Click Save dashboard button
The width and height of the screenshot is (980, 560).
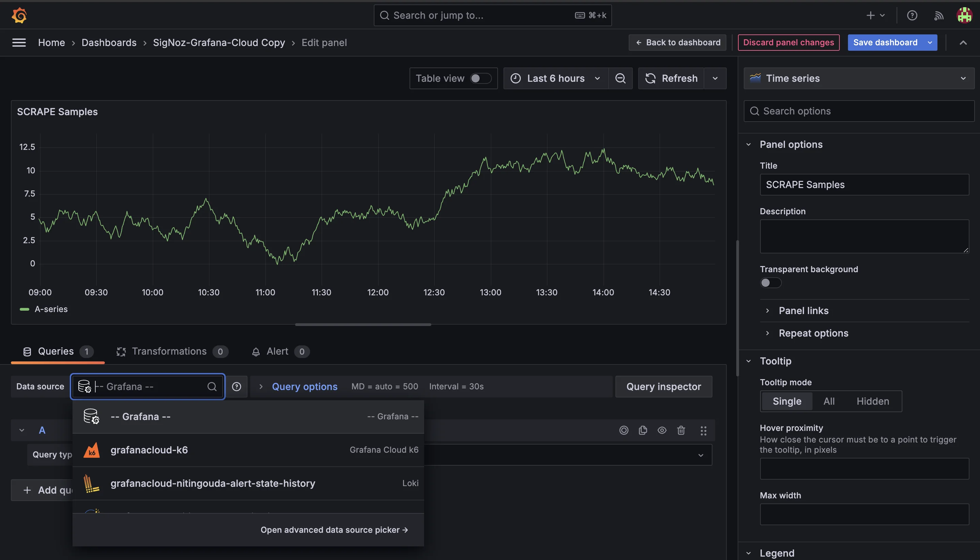pyautogui.click(x=885, y=43)
